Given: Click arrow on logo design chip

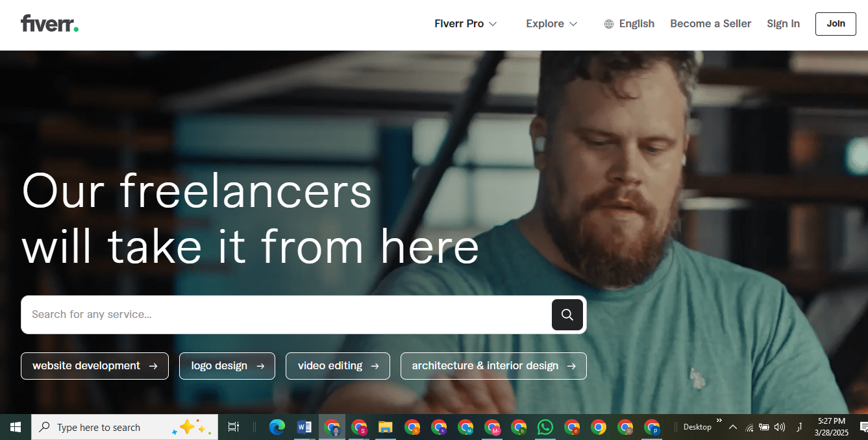Looking at the screenshot, I should tap(260, 366).
